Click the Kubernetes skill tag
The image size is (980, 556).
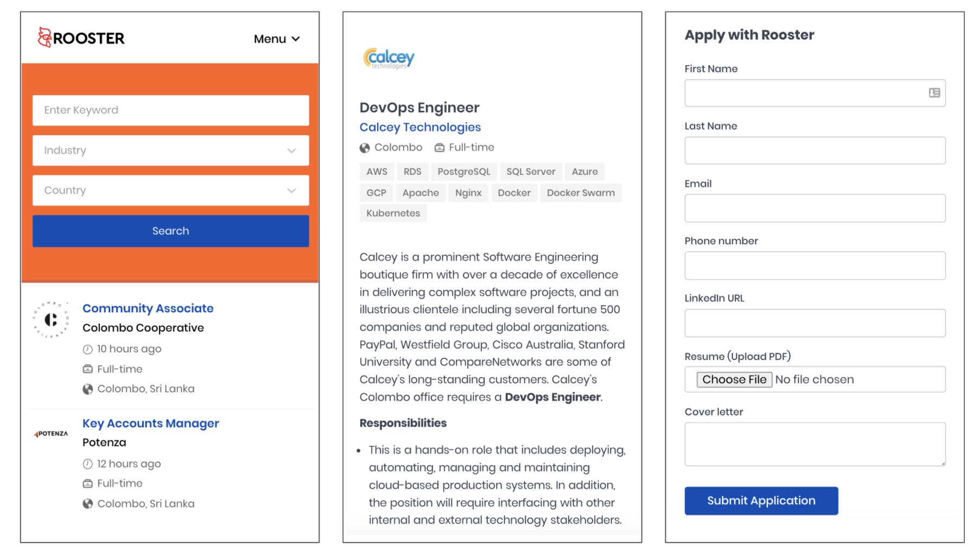coord(393,213)
